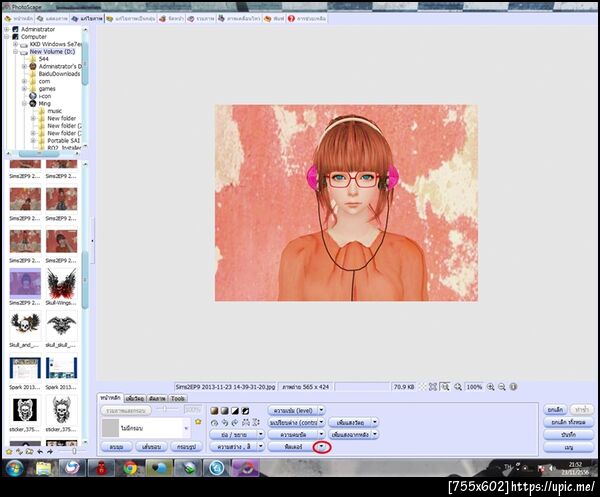Switch to the Object tab in bottom panel
The width and height of the screenshot is (600, 497).
(x=135, y=398)
